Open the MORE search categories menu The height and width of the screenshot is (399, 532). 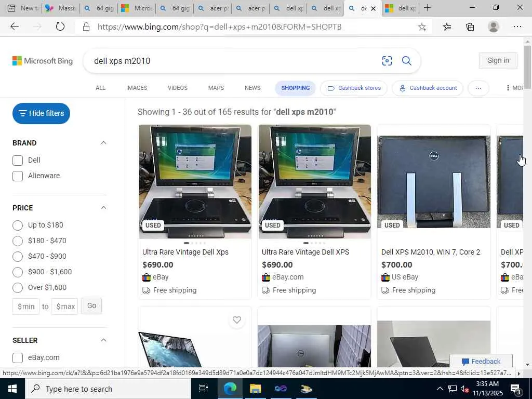coord(515,88)
